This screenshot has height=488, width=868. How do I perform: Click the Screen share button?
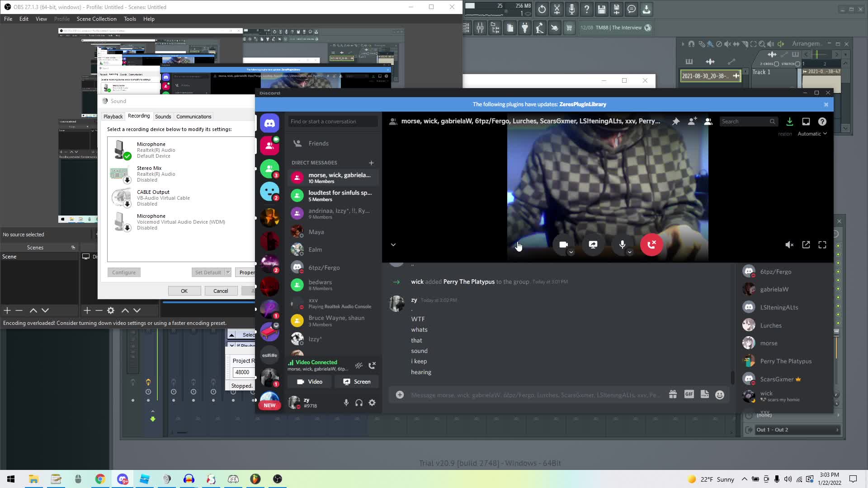(x=357, y=382)
